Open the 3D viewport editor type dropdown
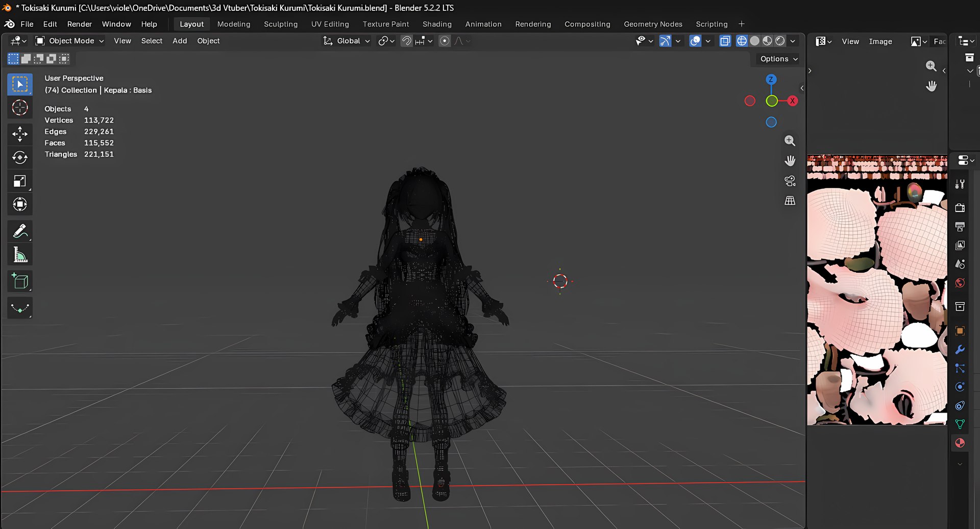This screenshot has width=980, height=529. click(19, 41)
